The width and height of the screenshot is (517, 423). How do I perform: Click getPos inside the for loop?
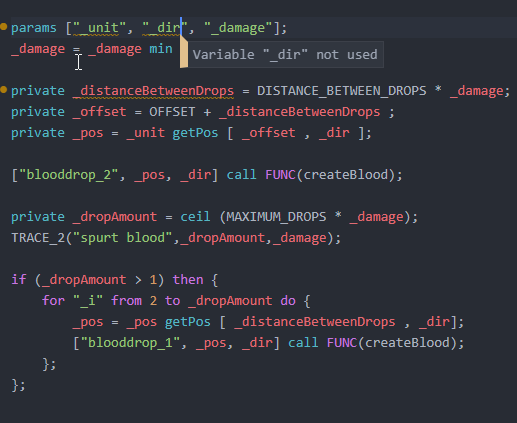coord(188,322)
